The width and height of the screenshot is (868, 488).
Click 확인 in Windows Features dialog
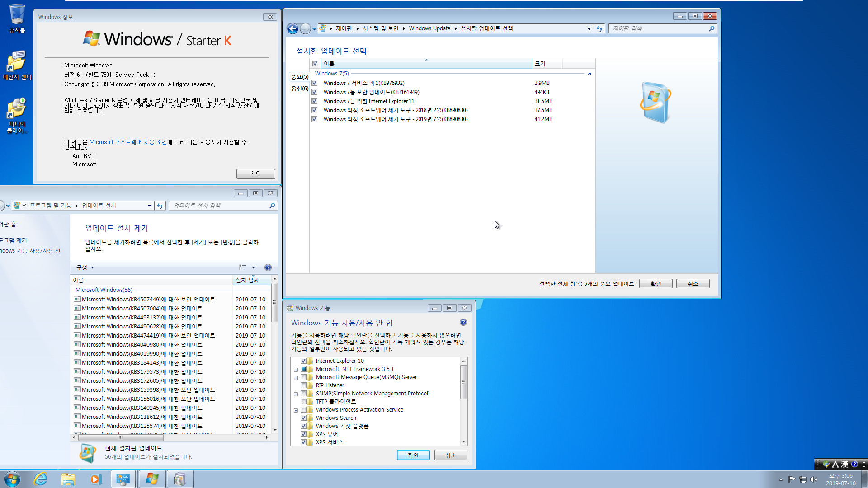(413, 455)
